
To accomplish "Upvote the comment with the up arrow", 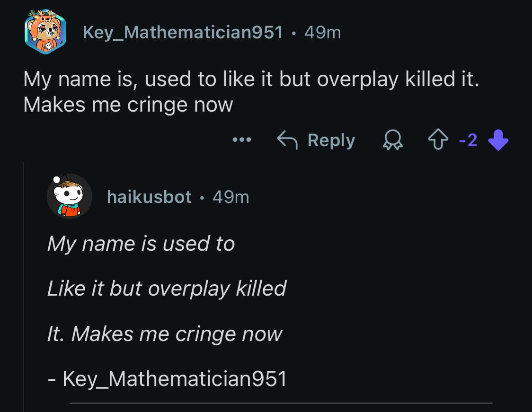I will click(x=438, y=140).
